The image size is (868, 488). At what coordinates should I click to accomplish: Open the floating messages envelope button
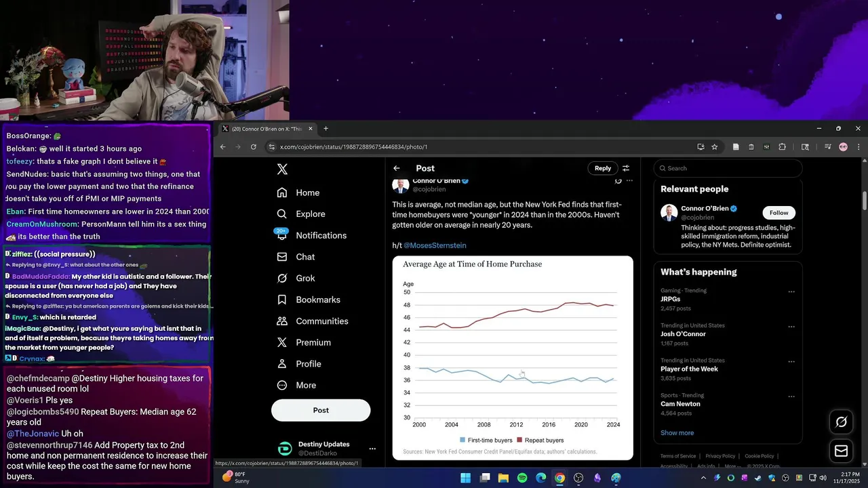tap(841, 451)
